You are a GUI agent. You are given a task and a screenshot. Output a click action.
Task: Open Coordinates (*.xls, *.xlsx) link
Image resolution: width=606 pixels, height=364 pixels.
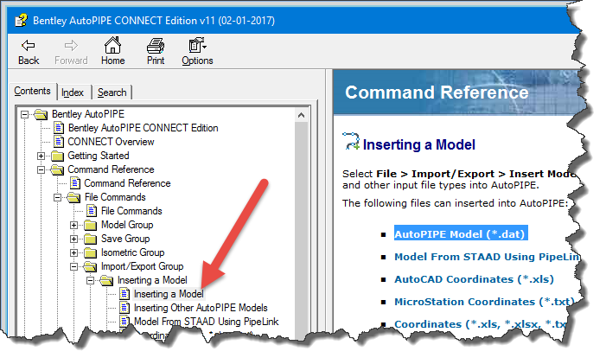coord(482,324)
